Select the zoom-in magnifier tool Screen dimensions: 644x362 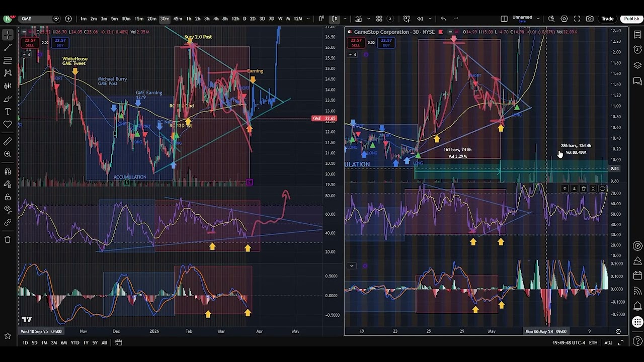pos(8,154)
